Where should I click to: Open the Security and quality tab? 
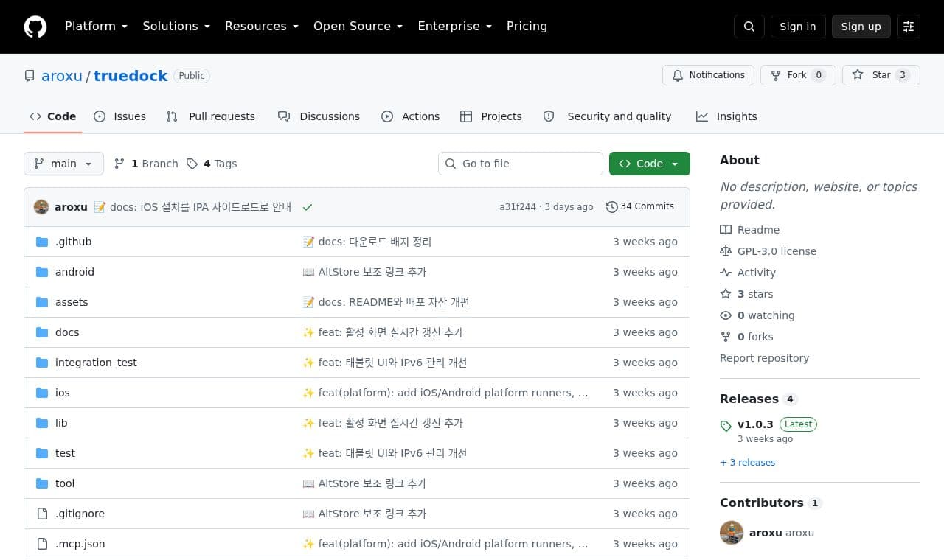[x=608, y=116]
